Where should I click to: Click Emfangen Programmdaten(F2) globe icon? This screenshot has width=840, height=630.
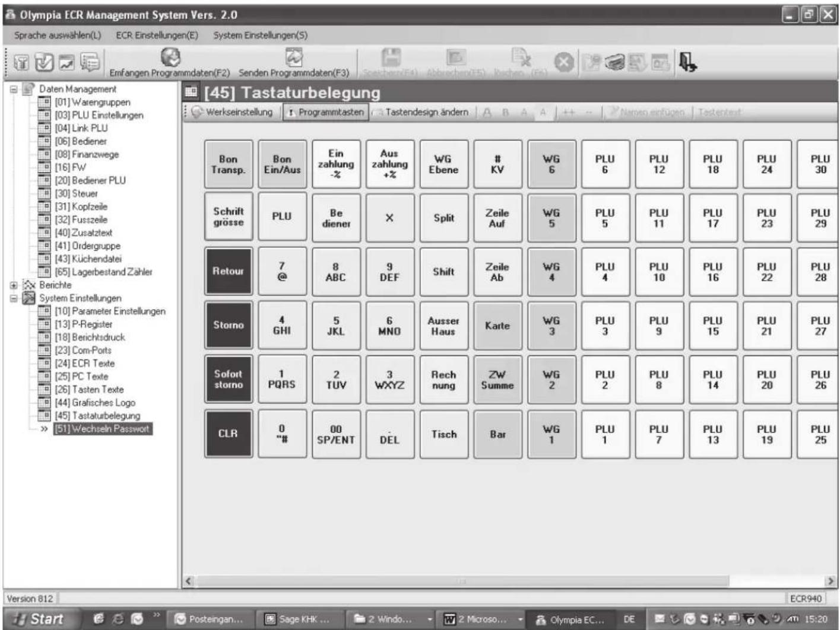[x=170, y=57]
